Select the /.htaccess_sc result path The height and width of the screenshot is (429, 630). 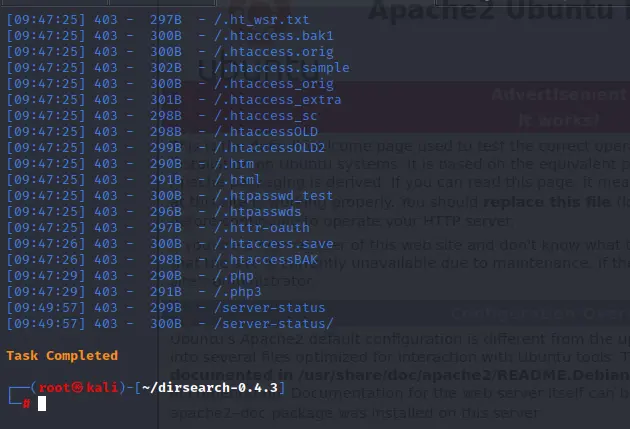[x=266, y=116]
